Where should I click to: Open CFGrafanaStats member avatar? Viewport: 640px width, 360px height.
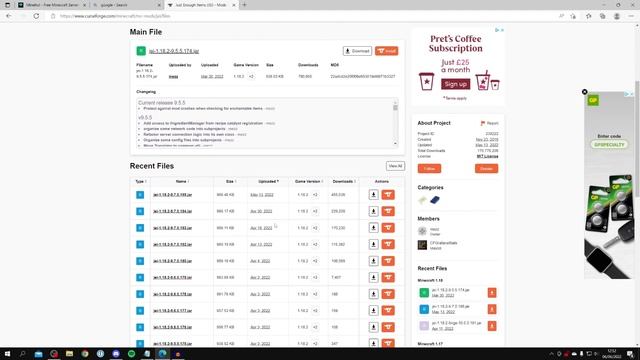[422, 245]
